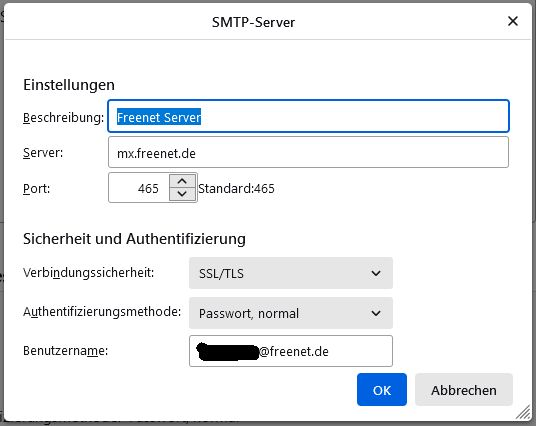The width and height of the screenshot is (536, 426).
Task: Click the Benutzername label
Action: pos(65,350)
